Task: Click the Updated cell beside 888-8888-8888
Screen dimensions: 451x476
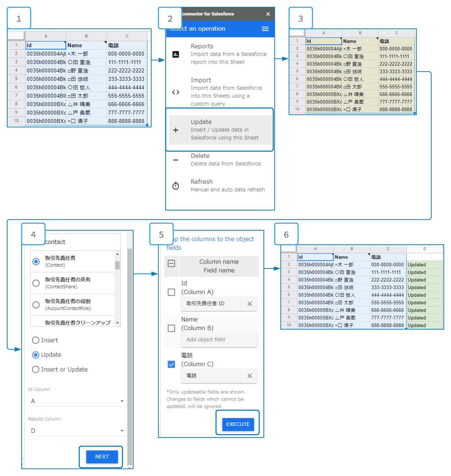Action: coord(425,325)
